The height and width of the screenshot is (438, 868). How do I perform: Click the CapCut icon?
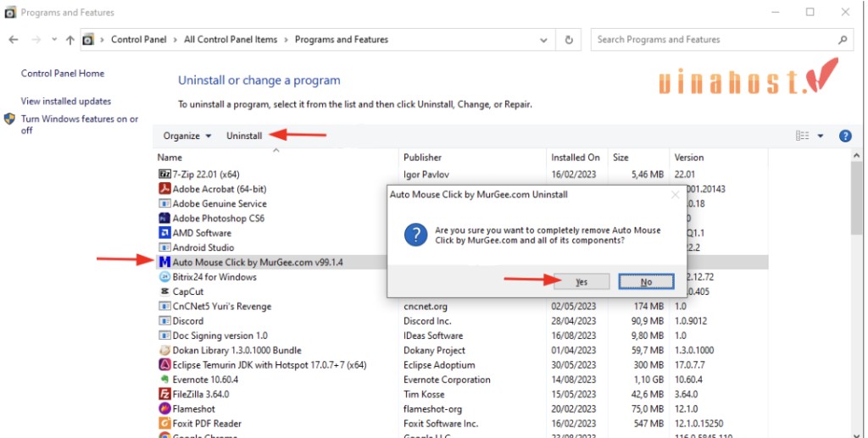point(164,291)
